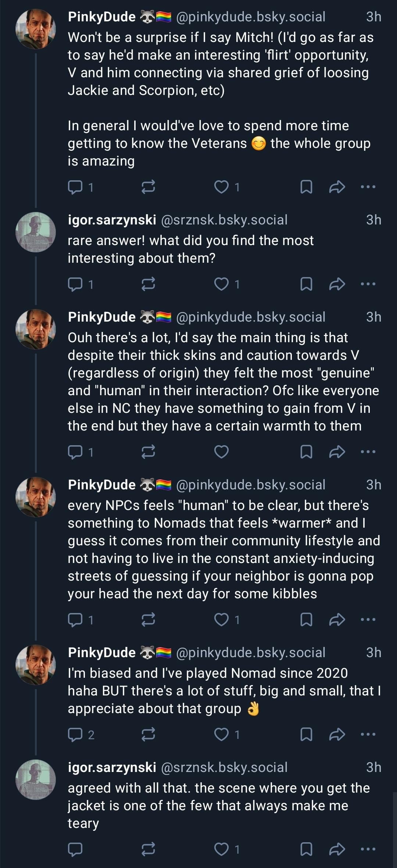Open the @srznsk.bsky.social handle on 'rare answer!'
Image resolution: width=397 pixels, height=868 pixels.
(224, 220)
